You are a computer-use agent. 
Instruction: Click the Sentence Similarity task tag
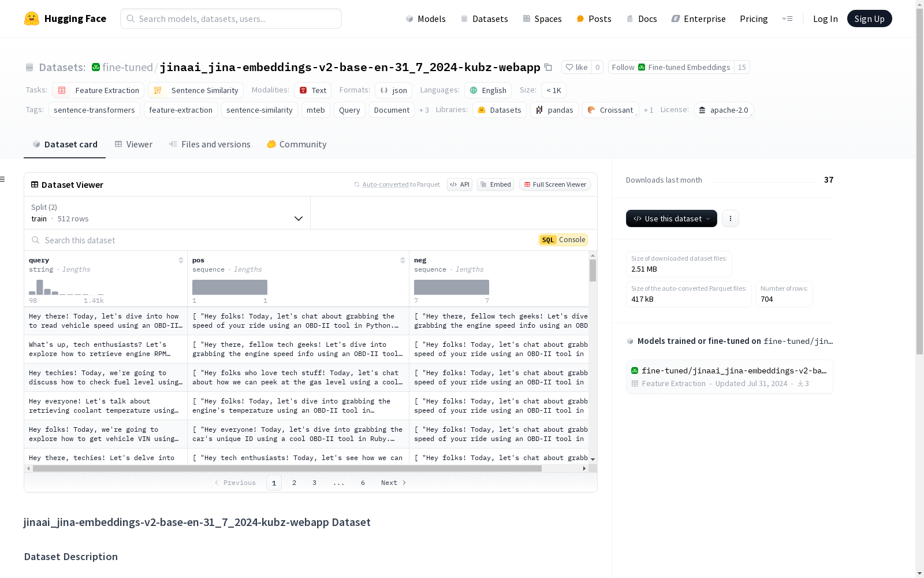tap(196, 90)
